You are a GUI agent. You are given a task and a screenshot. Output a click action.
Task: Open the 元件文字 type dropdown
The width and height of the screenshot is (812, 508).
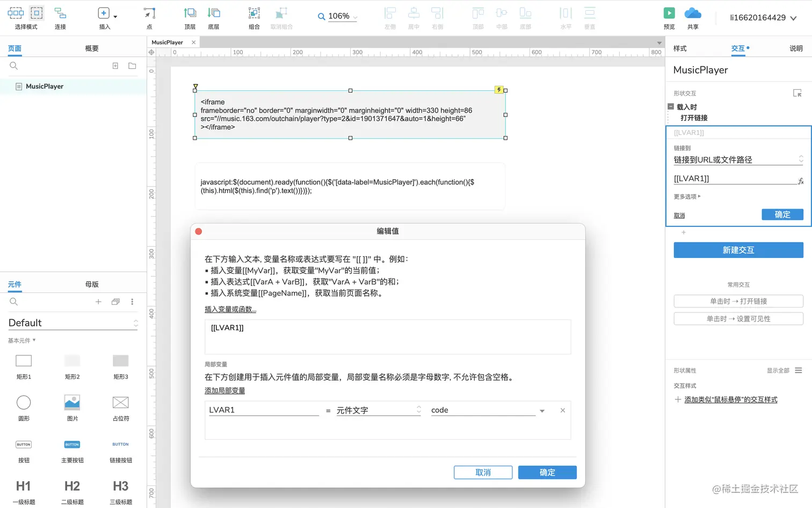(x=379, y=410)
